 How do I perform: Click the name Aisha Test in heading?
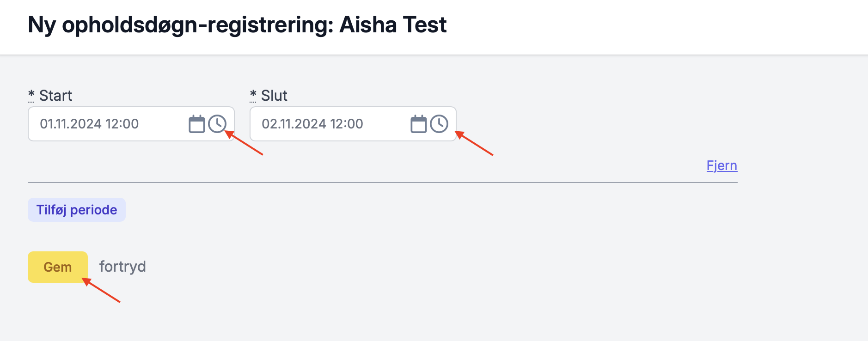(393, 25)
